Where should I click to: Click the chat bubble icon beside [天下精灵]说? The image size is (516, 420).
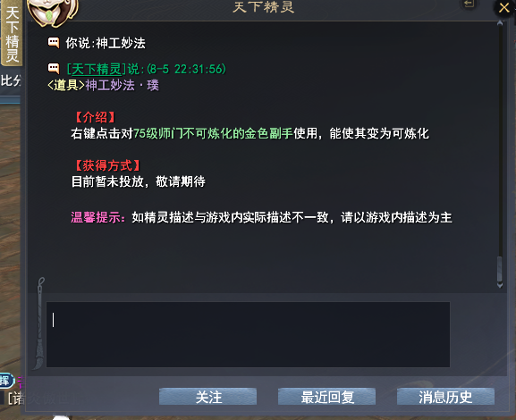pyautogui.click(x=54, y=69)
